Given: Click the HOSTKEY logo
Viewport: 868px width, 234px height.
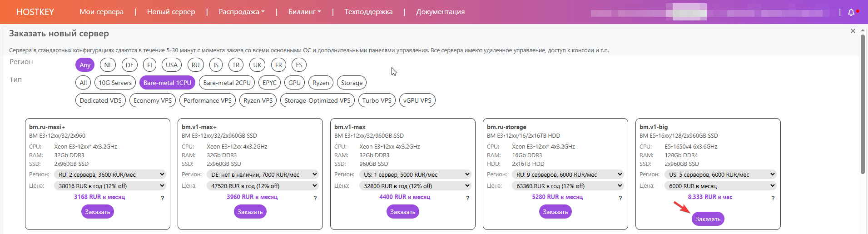Looking at the screenshot, I should coord(35,12).
